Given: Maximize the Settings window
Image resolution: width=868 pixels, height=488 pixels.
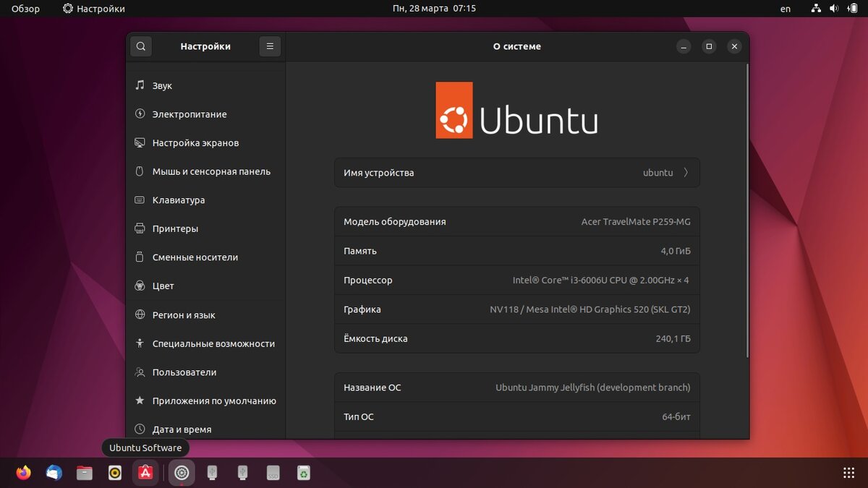Looking at the screenshot, I should click(x=709, y=46).
